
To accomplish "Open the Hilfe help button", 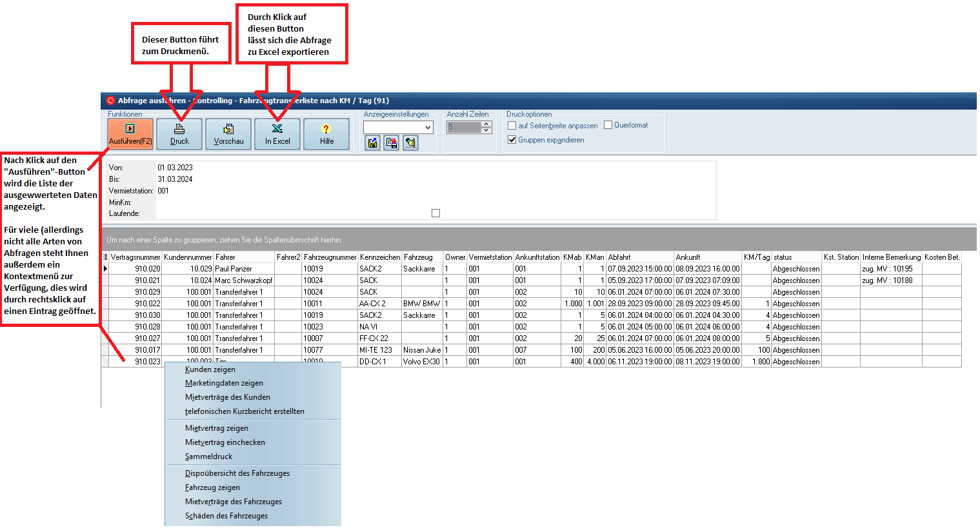I will coord(326,134).
